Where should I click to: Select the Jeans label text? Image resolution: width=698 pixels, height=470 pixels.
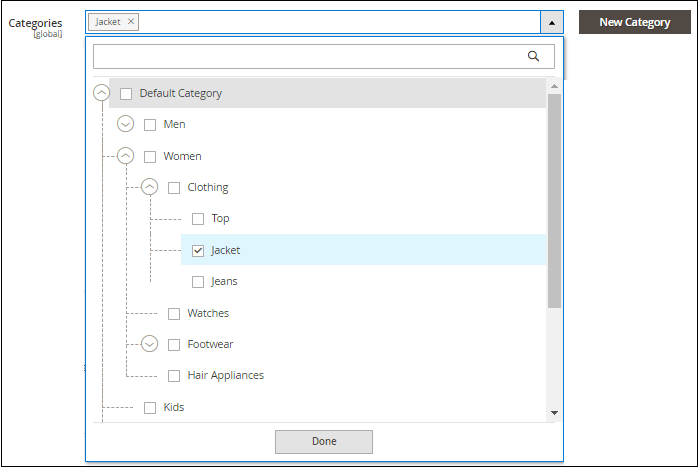224,281
